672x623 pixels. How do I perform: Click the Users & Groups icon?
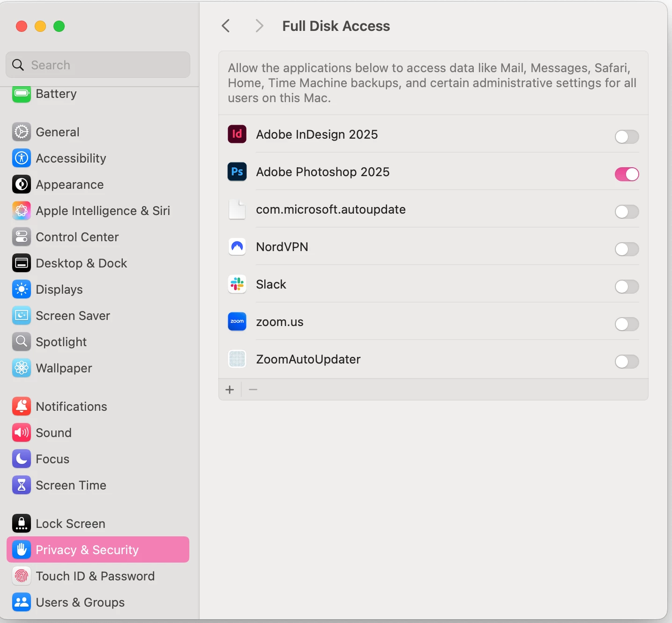click(22, 602)
